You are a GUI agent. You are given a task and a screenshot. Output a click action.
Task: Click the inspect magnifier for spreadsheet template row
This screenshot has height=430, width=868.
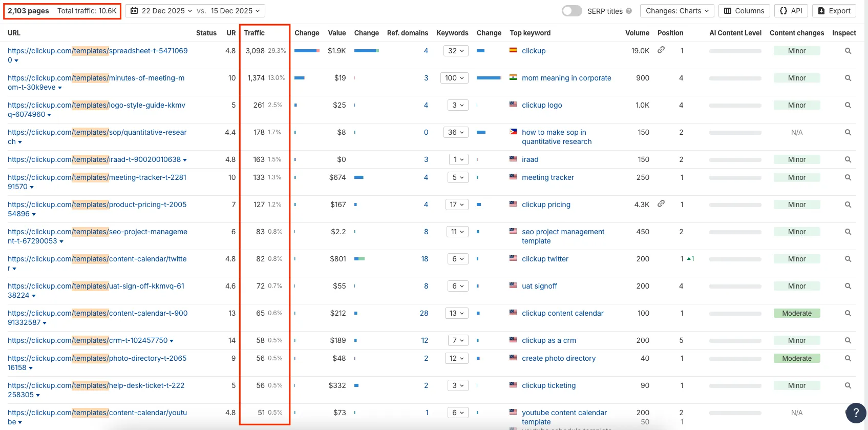pos(848,51)
